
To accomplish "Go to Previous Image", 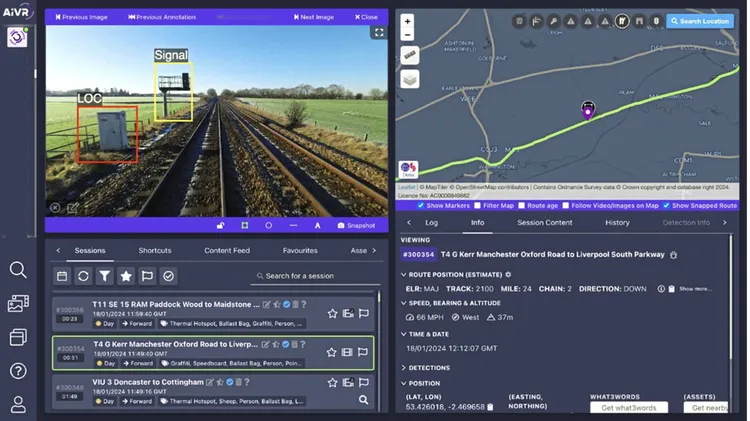I will [x=81, y=17].
